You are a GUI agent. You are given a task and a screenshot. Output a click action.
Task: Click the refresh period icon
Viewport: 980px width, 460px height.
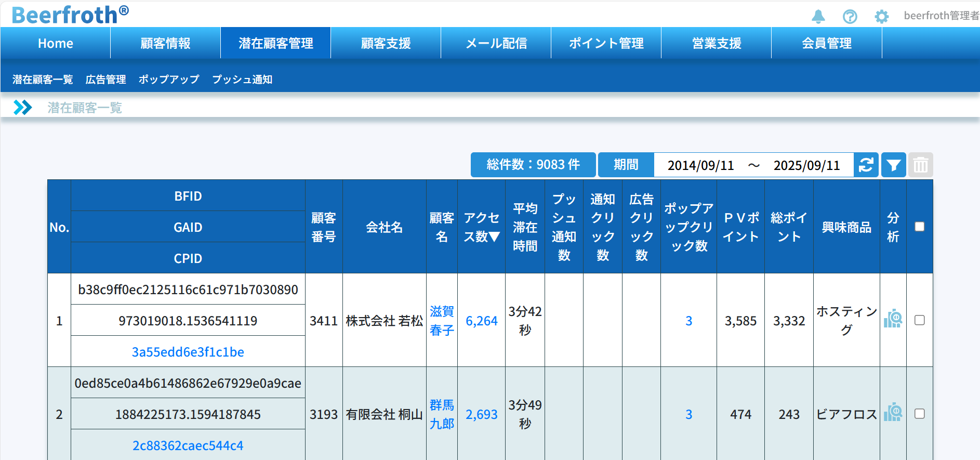866,165
